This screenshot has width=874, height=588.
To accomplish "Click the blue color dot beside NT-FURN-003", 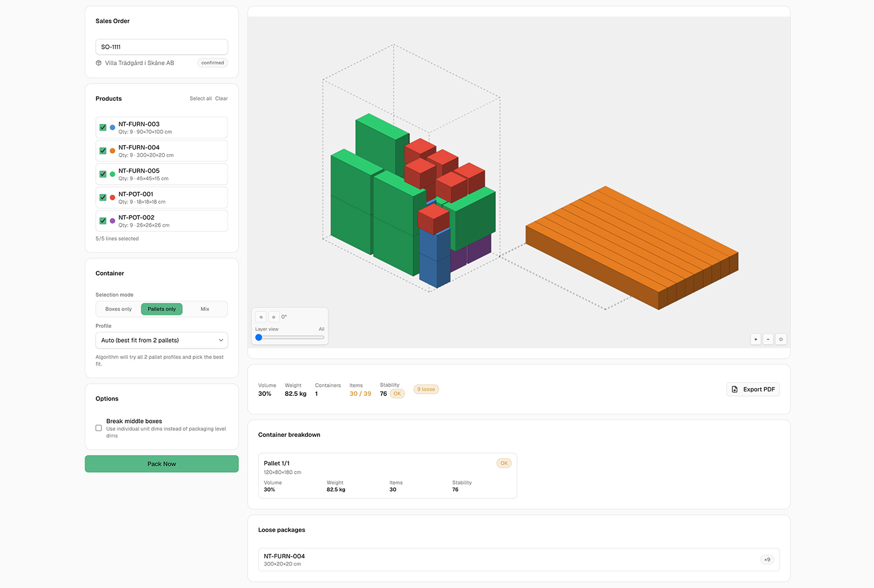I will [x=112, y=127].
